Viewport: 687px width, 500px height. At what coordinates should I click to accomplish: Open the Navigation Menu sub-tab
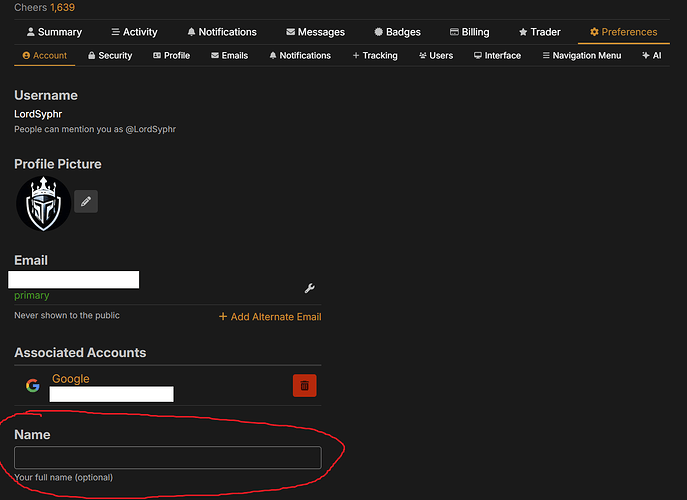coord(582,56)
